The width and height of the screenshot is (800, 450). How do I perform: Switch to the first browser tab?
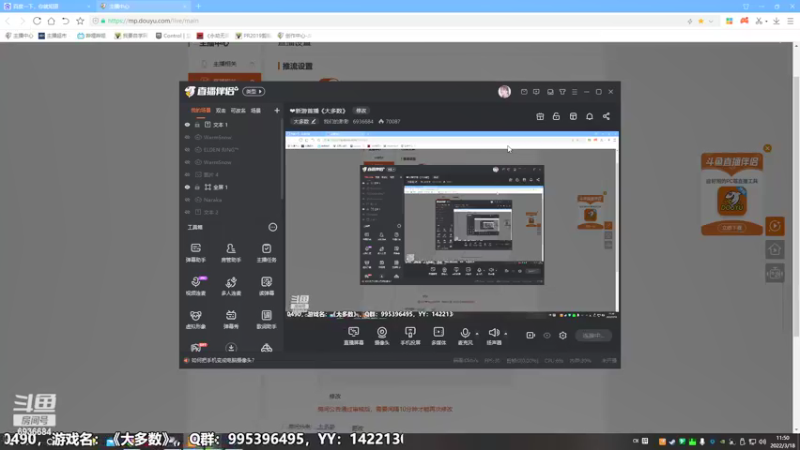tap(46, 6)
